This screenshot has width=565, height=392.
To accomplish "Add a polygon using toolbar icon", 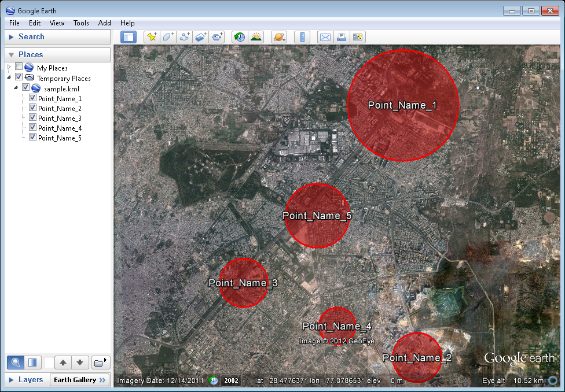I will point(168,37).
